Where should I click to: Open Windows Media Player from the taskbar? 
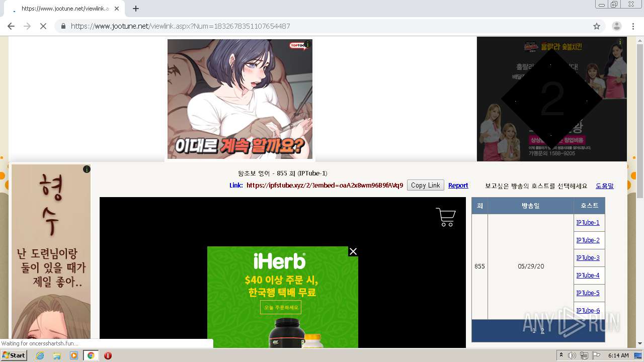[x=74, y=355]
